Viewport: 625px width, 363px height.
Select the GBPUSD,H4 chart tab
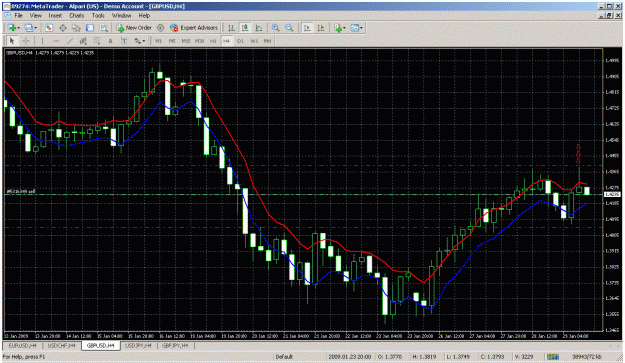pyautogui.click(x=100, y=345)
